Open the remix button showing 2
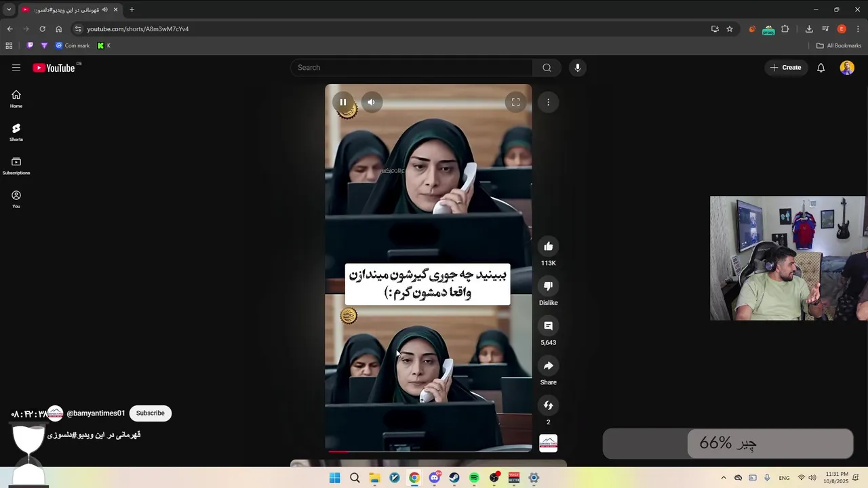 (x=548, y=405)
